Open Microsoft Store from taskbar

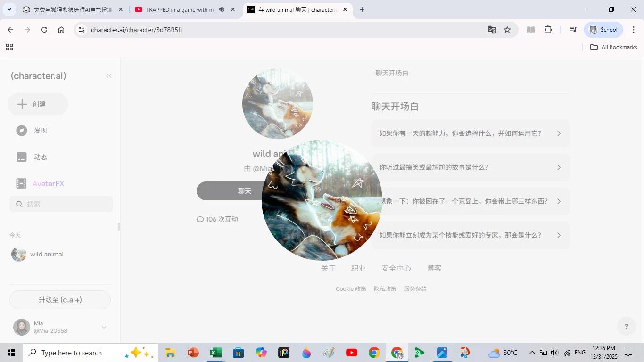point(238,353)
